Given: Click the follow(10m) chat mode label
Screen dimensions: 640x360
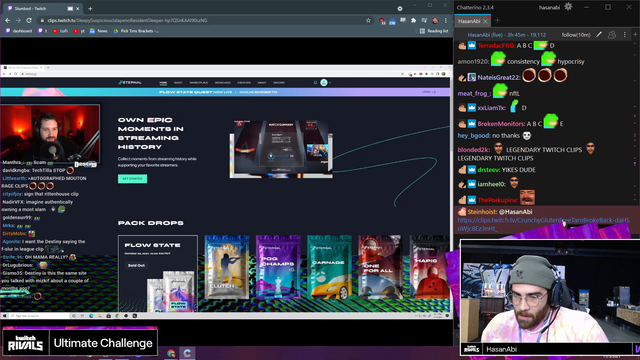Looking at the screenshot, I should 576,35.
